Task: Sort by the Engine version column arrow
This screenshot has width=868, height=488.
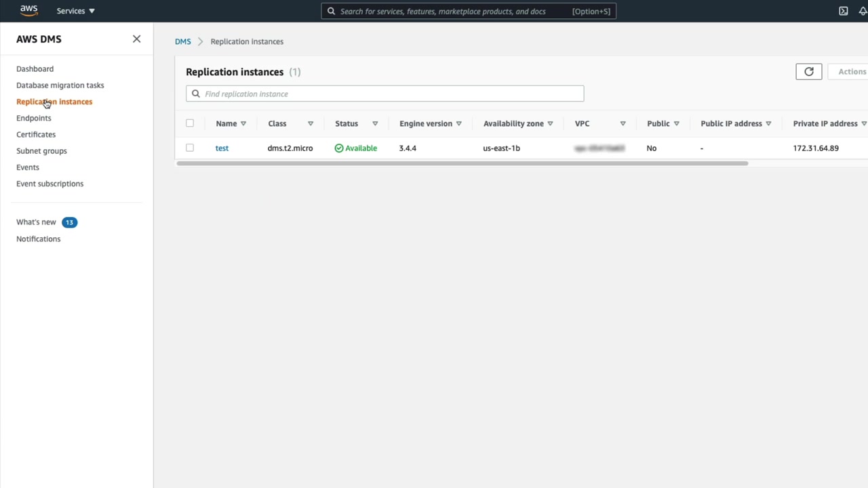Action: coord(459,123)
